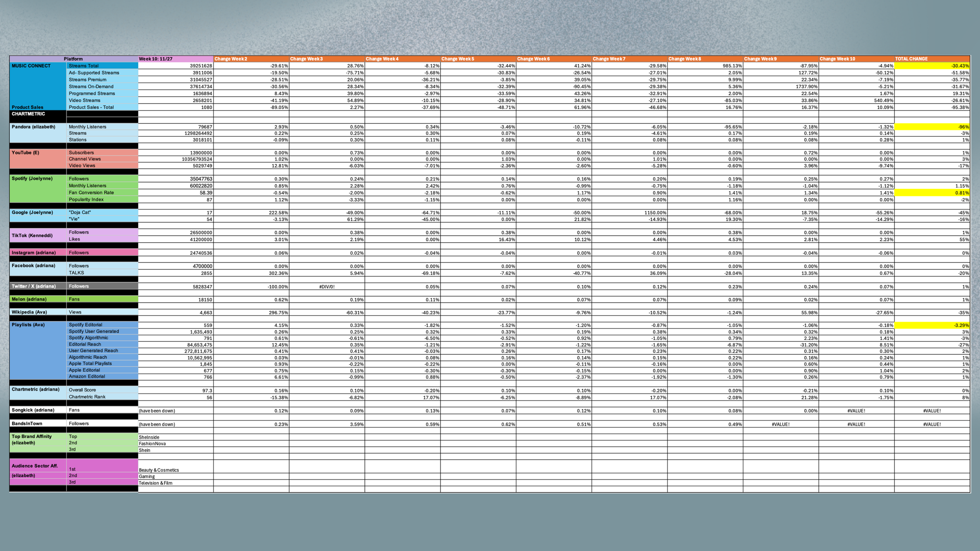Select the 'Wikipedia (Ava)' platform cell
The width and height of the screenshot is (980, 551).
pos(38,312)
